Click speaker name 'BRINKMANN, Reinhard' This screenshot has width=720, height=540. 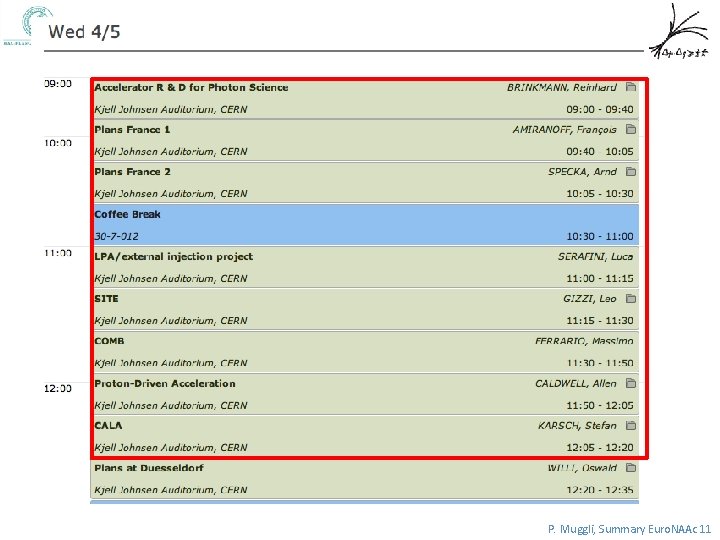pyautogui.click(x=562, y=87)
